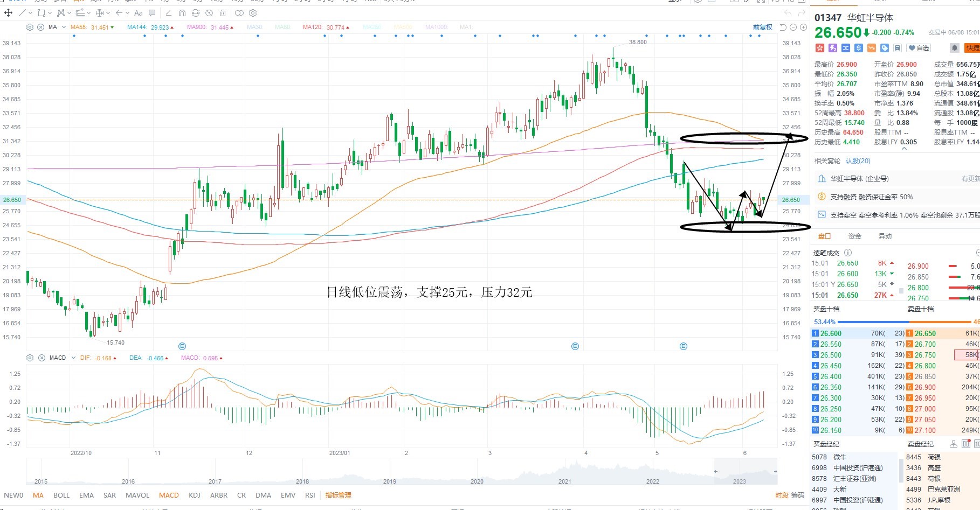Activate the magnet snap tool

tap(182, 13)
